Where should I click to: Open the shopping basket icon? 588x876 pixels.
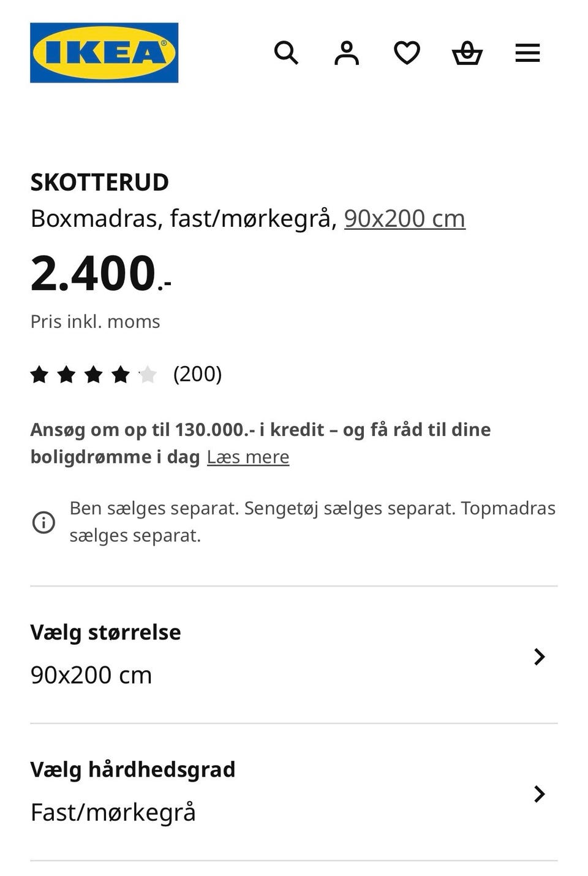point(467,53)
